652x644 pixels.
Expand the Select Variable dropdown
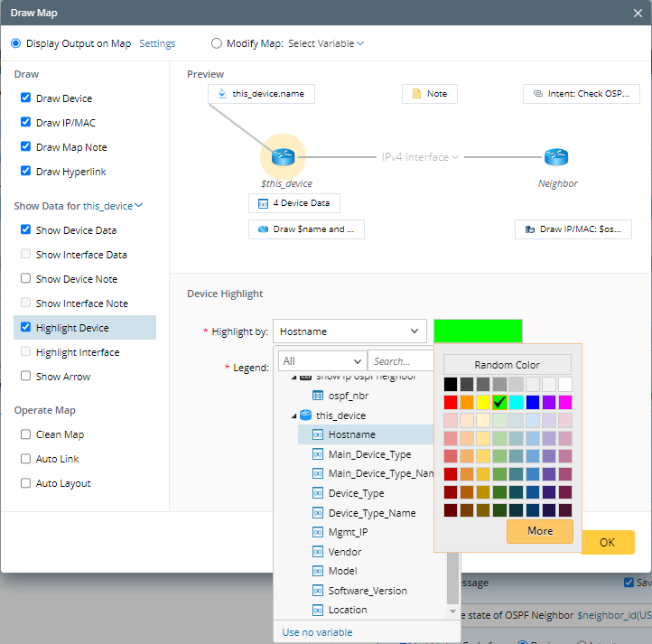(326, 43)
